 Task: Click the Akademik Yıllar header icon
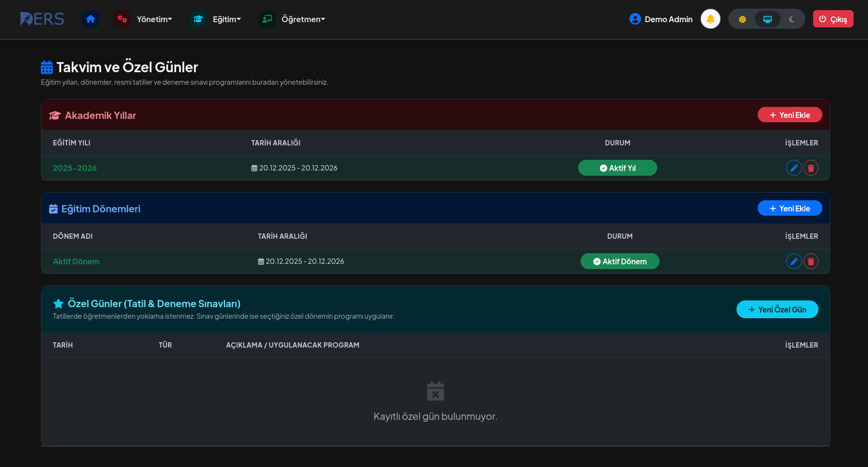55,116
